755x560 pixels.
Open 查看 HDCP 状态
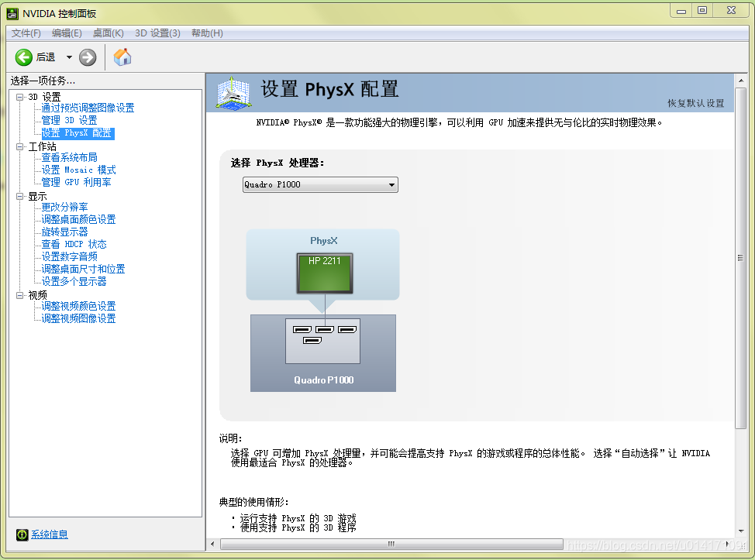pyautogui.click(x=74, y=245)
